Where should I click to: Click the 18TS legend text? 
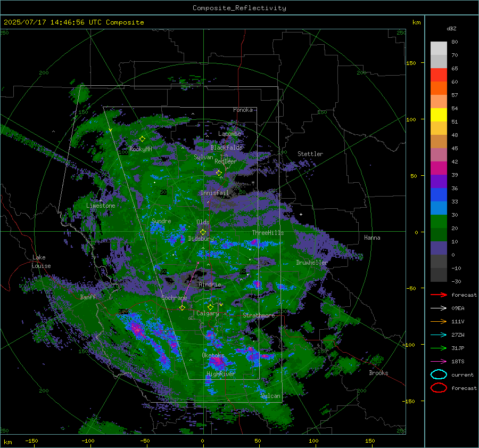click(x=458, y=362)
